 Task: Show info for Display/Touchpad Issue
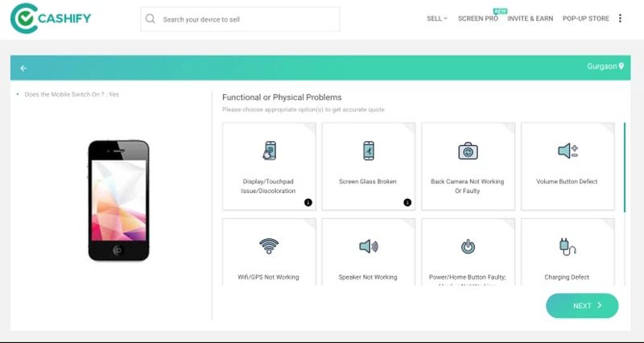click(x=308, y=202)
